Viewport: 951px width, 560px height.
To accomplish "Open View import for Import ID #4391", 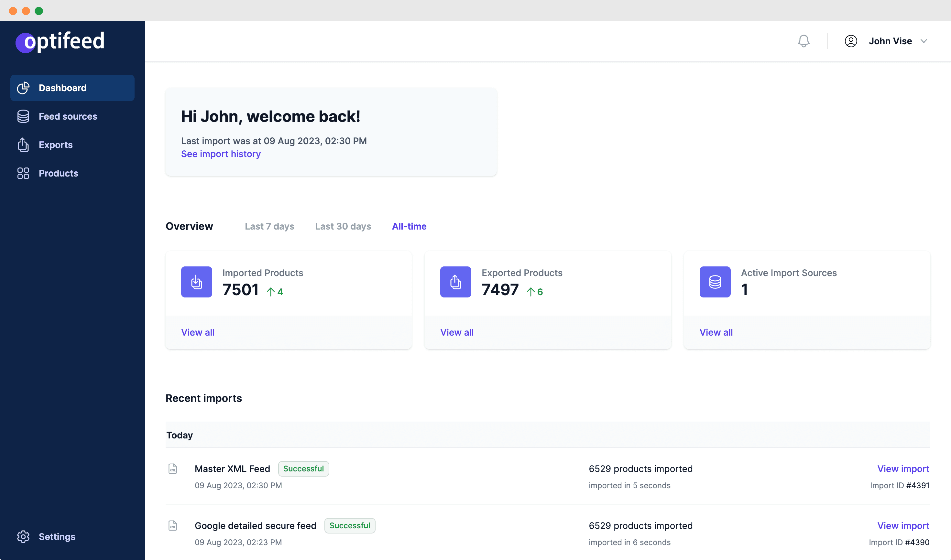I will point(903,469).
